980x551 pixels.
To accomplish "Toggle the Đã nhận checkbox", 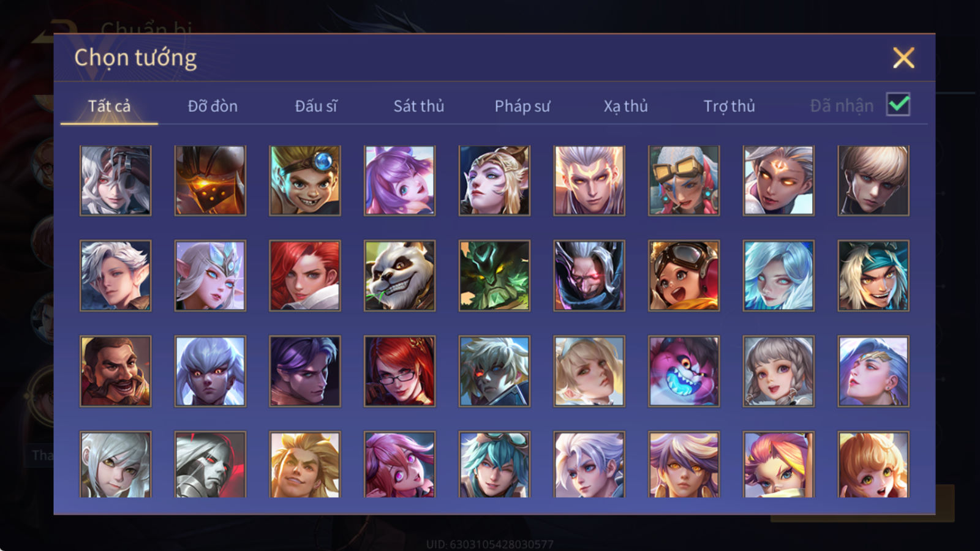I will 898,105.
